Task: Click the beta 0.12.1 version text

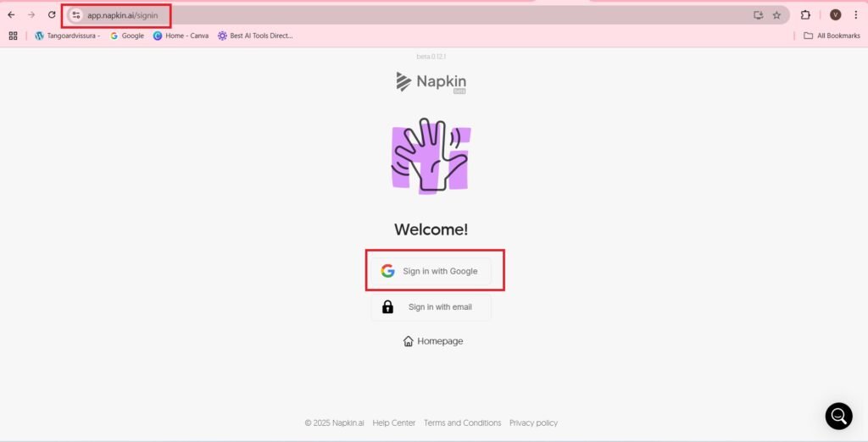Action: click(431, 57)
